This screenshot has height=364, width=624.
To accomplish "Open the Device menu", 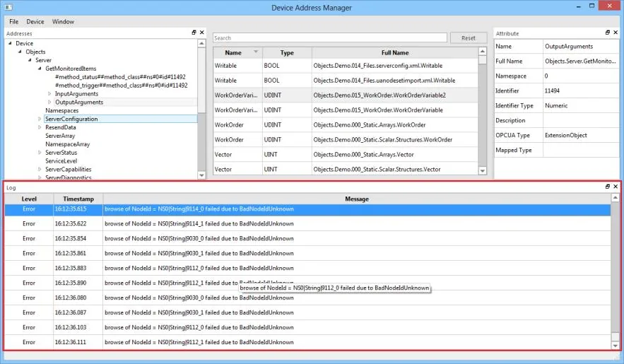I will [x=35, y=21].
